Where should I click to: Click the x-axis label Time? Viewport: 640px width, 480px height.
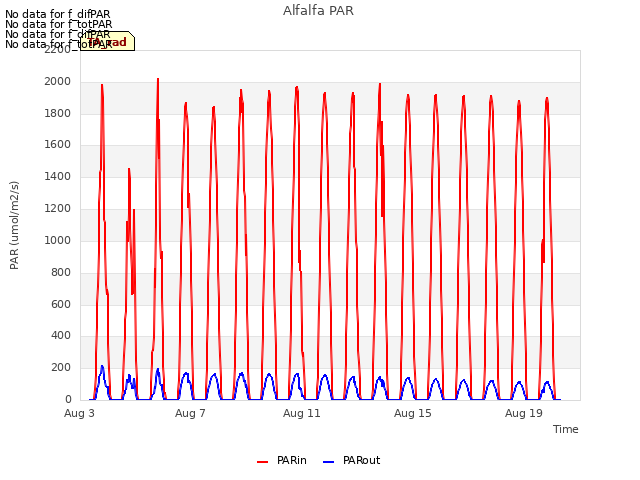point(565,429)
